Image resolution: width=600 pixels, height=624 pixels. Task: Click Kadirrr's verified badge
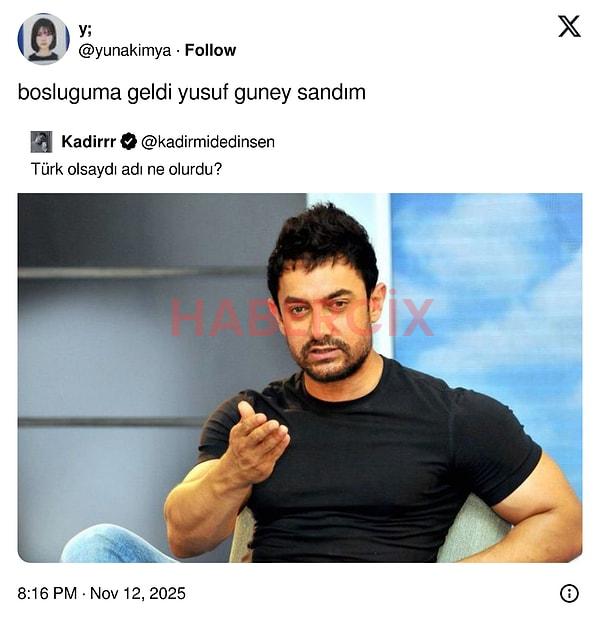[x=129, y=142]
